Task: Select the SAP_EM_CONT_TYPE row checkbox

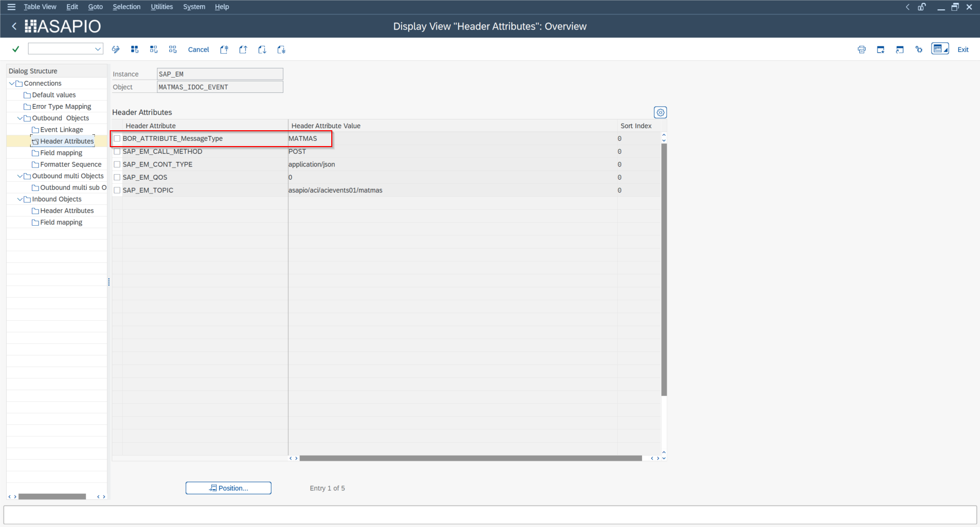Action: coord(117,164)
